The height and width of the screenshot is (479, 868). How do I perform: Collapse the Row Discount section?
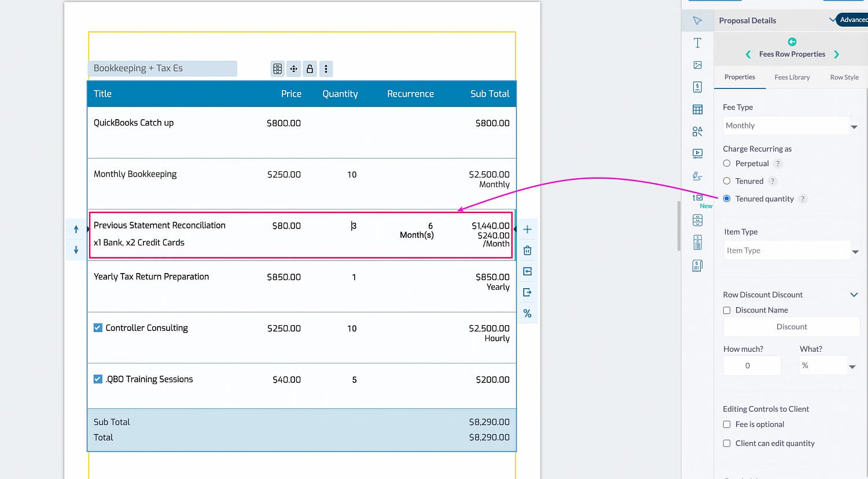pyautogui.click(x=854, y=295)
